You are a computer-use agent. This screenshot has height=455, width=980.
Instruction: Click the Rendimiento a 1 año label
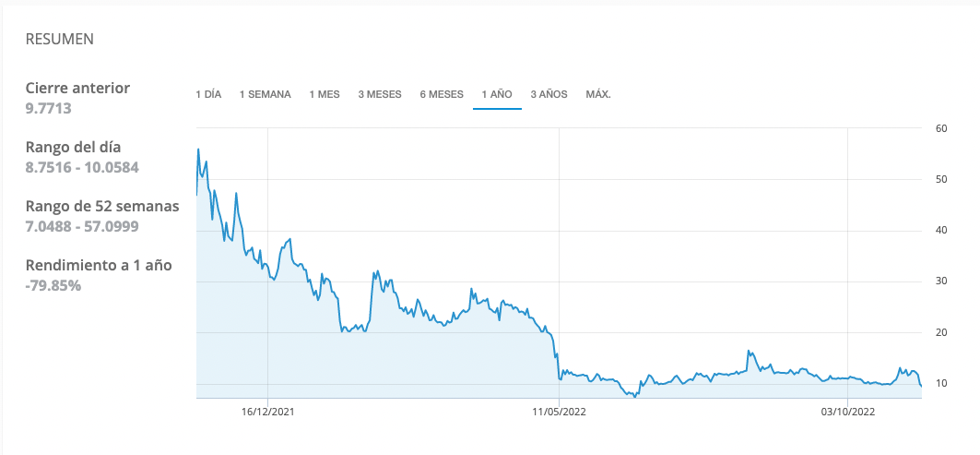coord(99,265)
